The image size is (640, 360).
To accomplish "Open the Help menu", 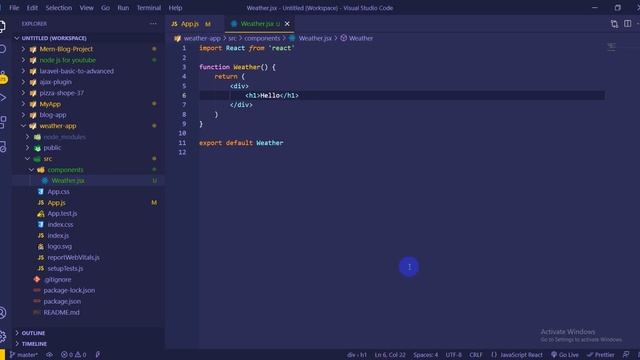I will point(176,8).
